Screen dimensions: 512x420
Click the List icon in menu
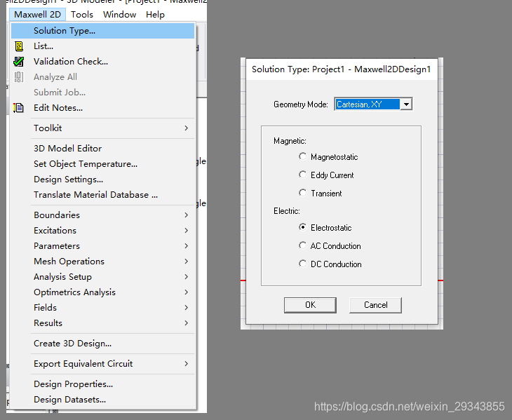click(19, 46)
